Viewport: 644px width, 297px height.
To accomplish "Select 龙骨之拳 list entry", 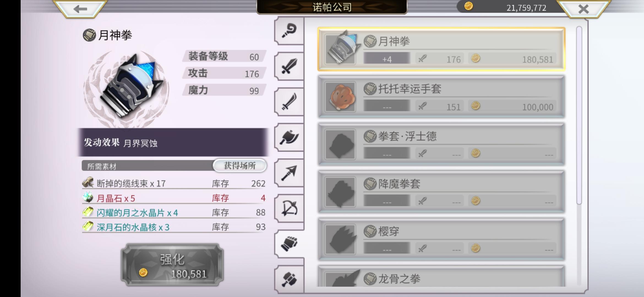I will point(441,276).
